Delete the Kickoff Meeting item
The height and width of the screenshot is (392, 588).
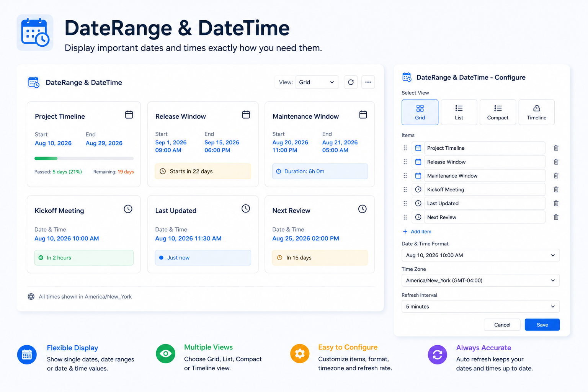(556, 189)
